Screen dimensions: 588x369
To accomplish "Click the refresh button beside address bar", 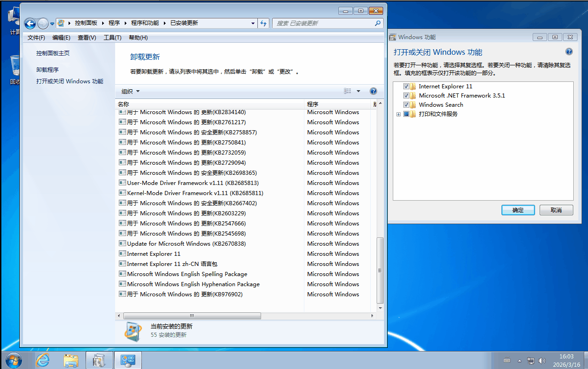I will coord(264,23).
